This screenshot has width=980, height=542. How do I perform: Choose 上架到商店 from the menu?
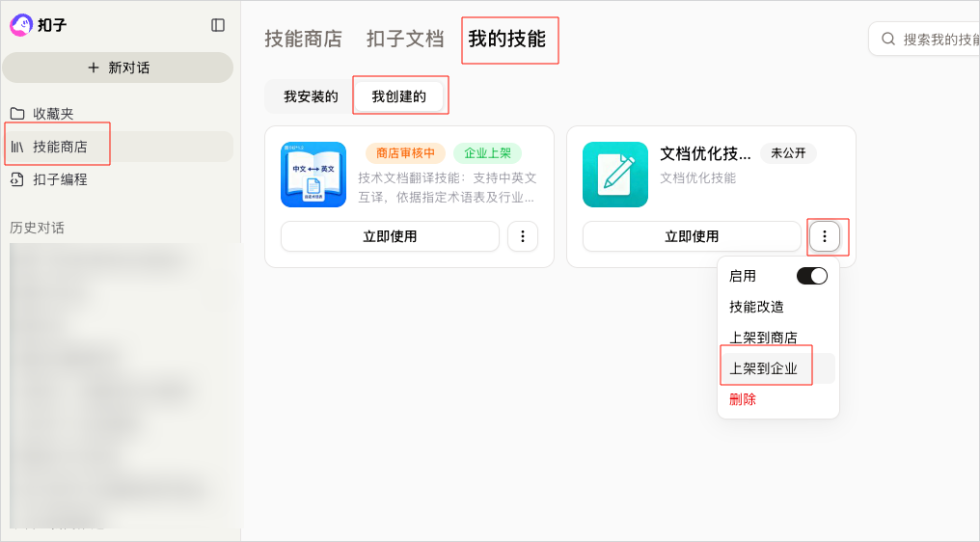pos(778,338)
